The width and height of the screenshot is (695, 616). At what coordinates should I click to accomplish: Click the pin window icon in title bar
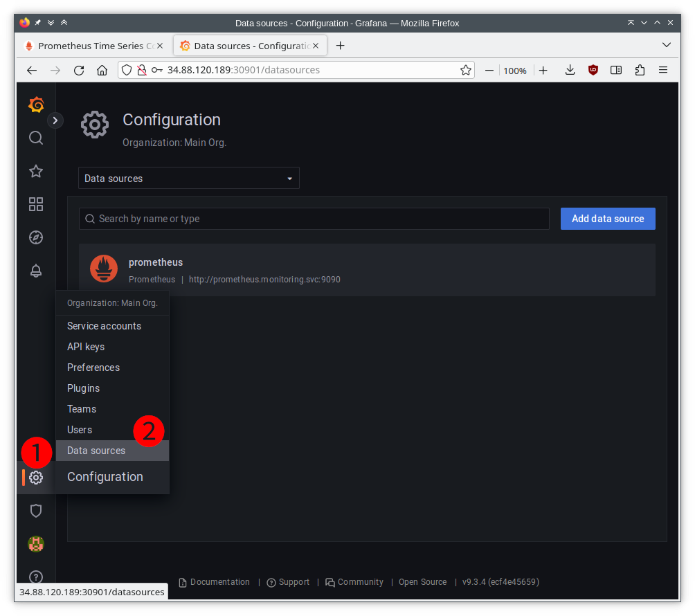click(37, 23)
